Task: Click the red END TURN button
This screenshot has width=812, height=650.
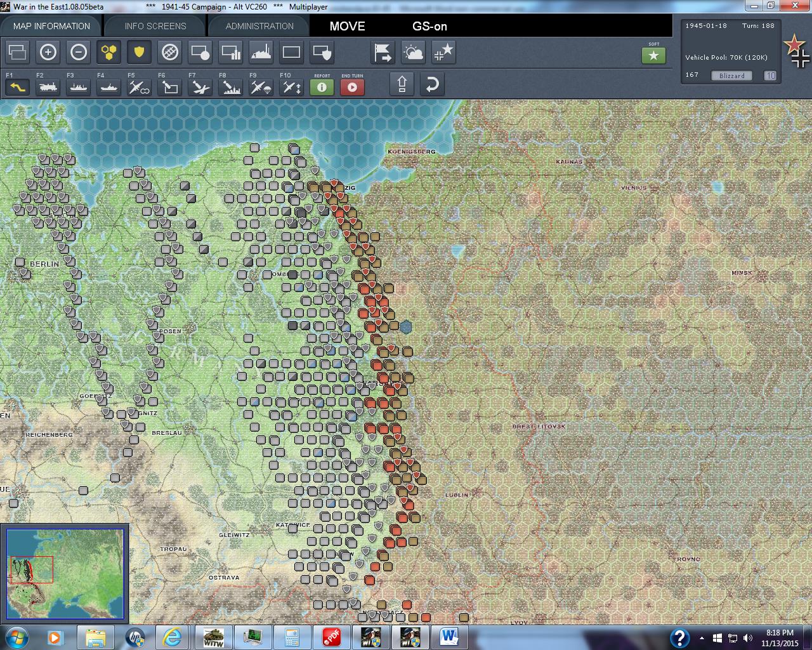Action: (352, 87)
